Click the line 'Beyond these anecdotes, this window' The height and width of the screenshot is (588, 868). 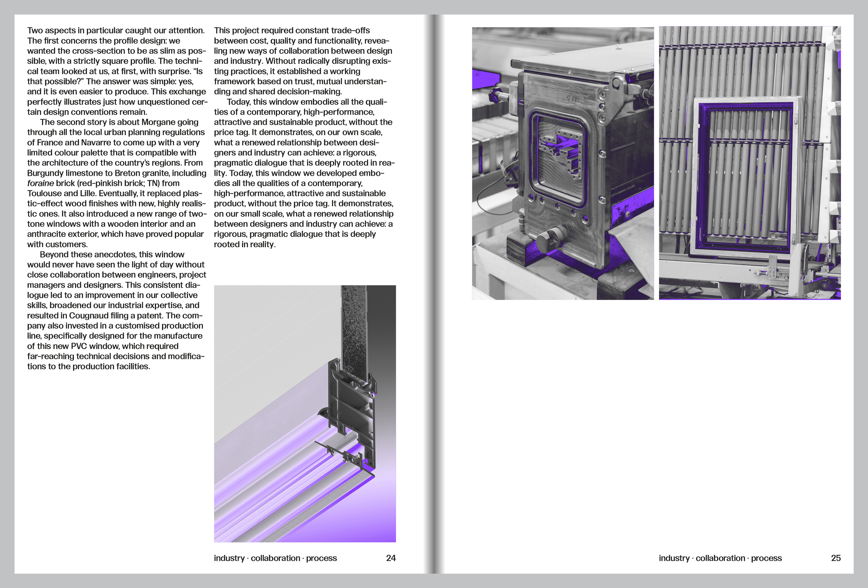coord(112,255)
